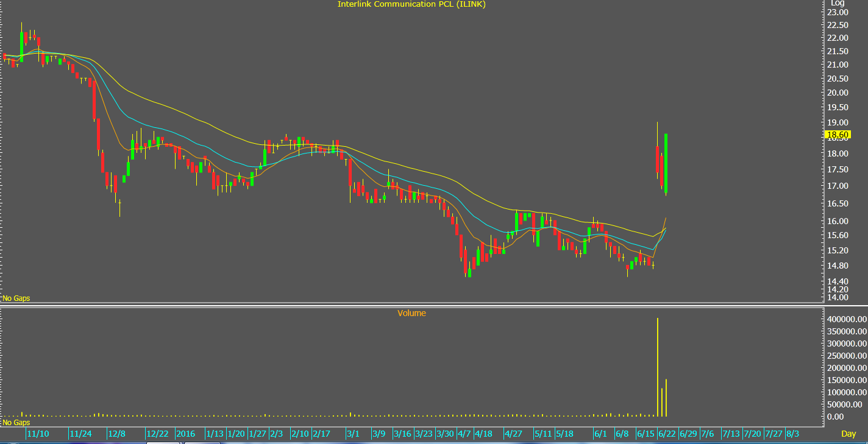Viewport: 868px width, 444px height.
Task: Click No Gaps label in price pane
Action: [16, 298]
